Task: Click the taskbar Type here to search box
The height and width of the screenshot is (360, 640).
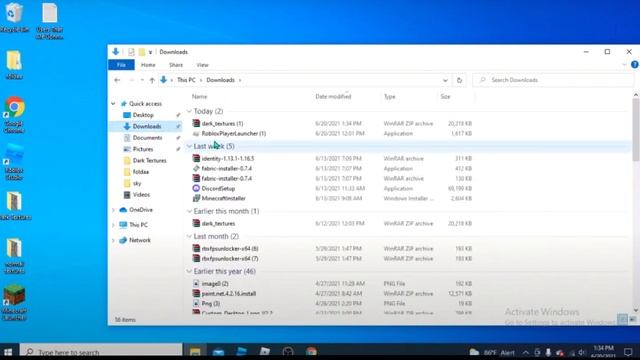Action: coord(101,351)
